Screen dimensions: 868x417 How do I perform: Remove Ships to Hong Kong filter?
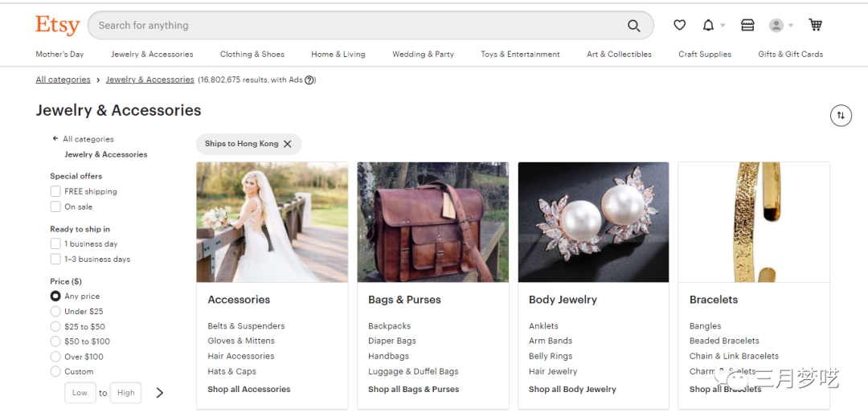coord(288,144)
